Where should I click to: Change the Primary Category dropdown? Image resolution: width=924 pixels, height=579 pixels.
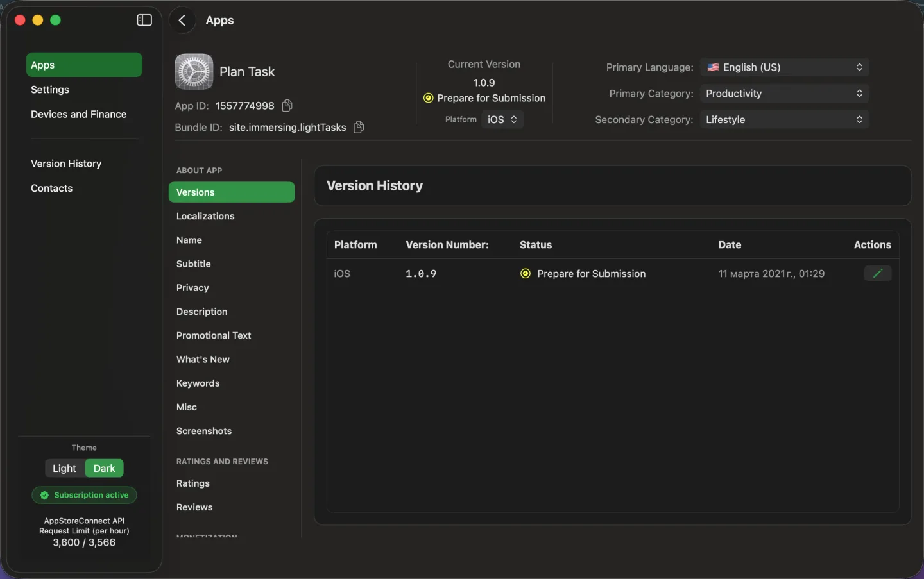[x=784, y=94]
